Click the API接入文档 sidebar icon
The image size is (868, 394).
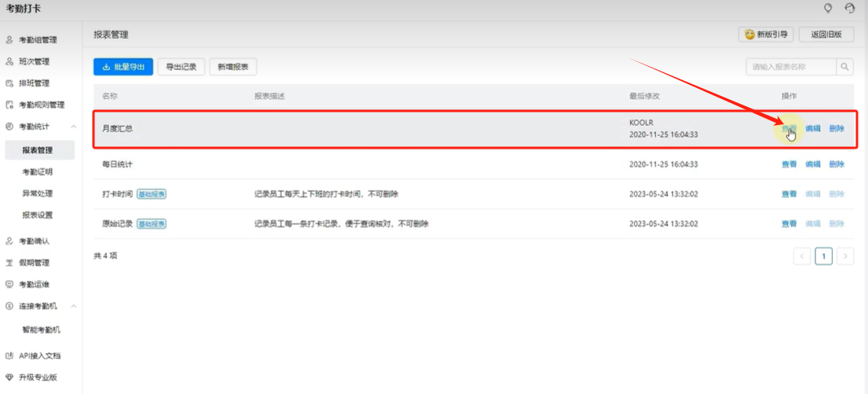(9, 356)
